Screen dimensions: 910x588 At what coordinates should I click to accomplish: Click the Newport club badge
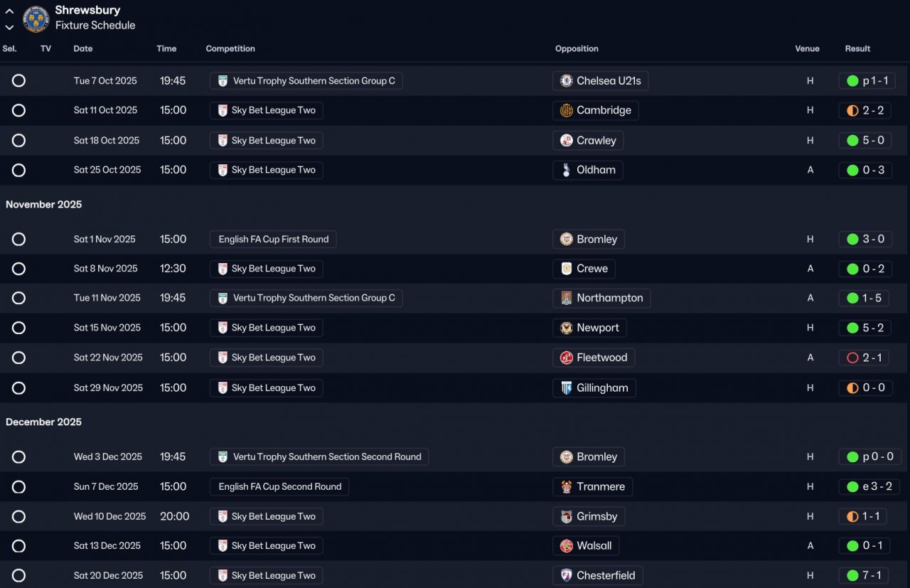(x=567, y=328)
